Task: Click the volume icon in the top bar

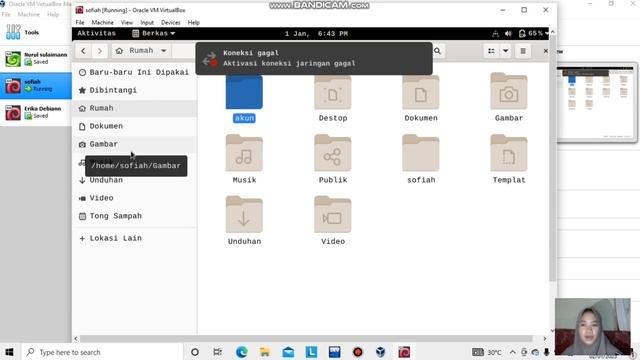Action: coord(508,33)
